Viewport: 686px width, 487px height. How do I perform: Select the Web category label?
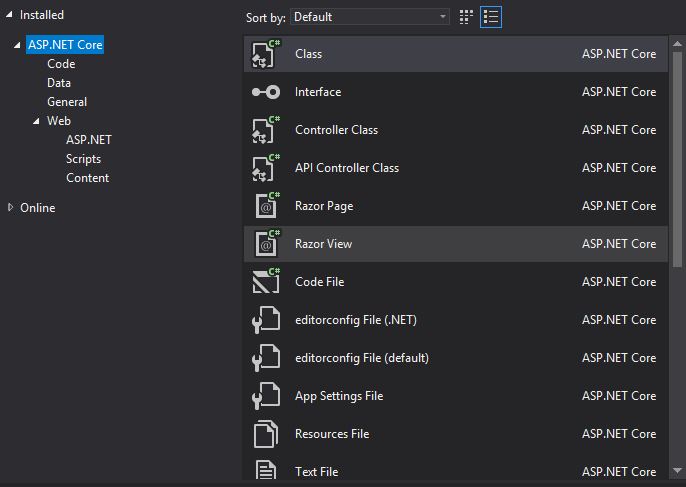(x=59, y=121)
